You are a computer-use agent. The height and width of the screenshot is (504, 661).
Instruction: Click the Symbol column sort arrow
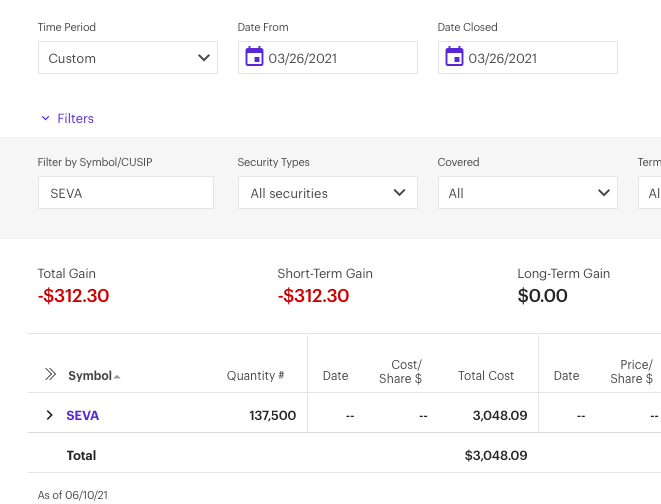coord(117,377)
